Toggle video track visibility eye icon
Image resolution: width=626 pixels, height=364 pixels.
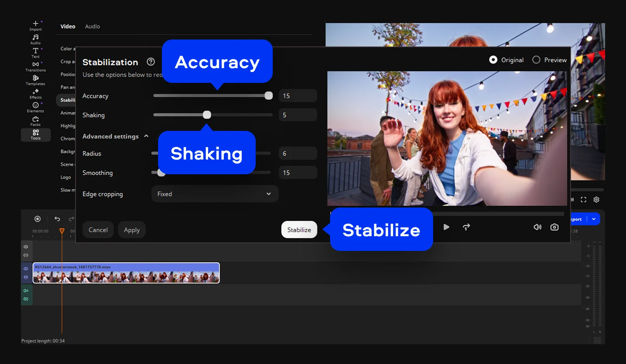[x=26, y=268]
